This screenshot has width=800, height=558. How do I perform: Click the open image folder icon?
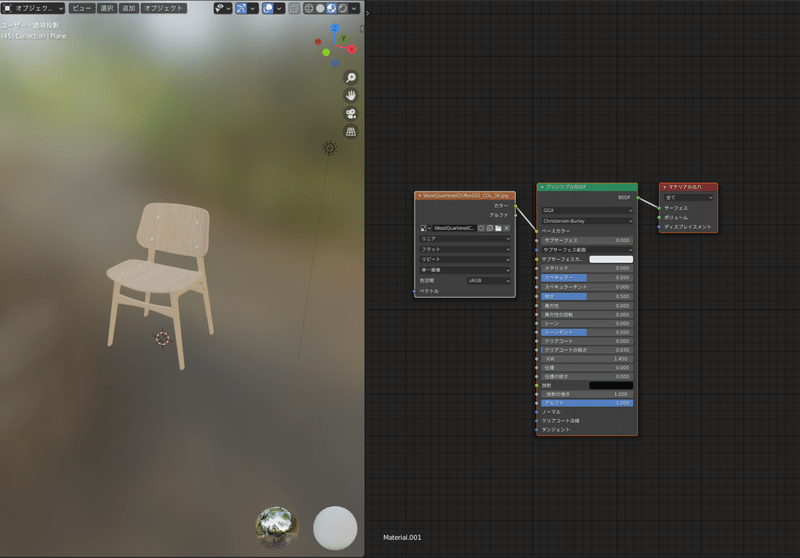[498, 228]
